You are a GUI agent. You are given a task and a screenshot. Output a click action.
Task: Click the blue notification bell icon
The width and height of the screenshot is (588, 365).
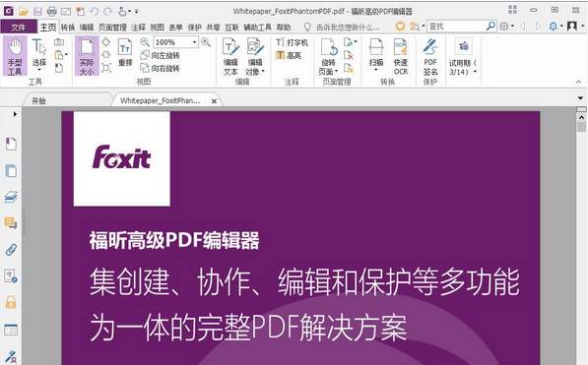pyautogui.click(x=554, y=27)
